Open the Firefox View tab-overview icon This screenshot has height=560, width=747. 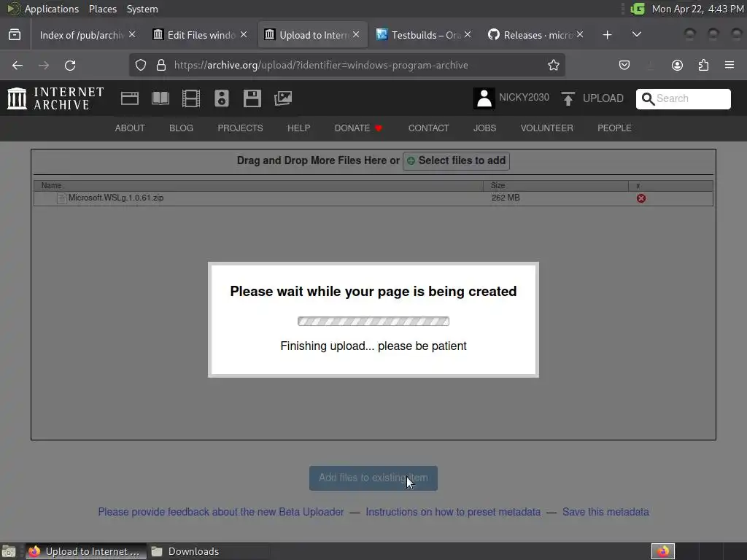[15, 35]
